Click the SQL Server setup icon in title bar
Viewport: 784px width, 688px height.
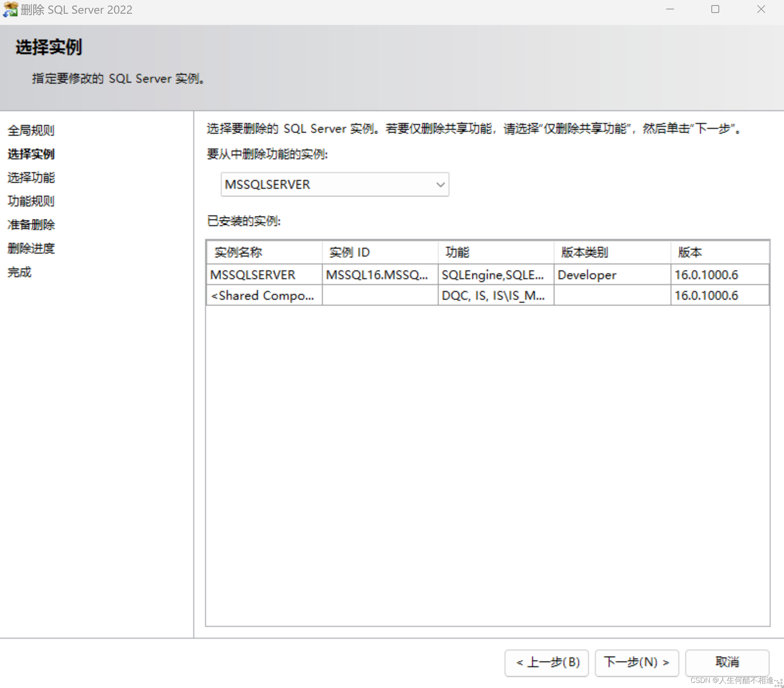(x=11, y=9)
